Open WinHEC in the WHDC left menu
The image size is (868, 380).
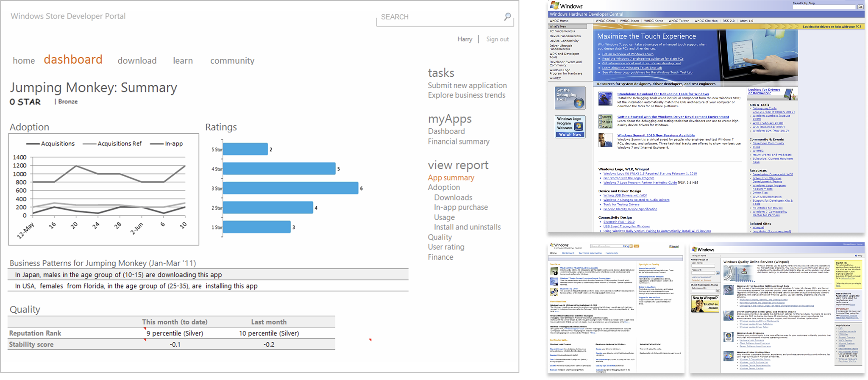tap(555, 78)
